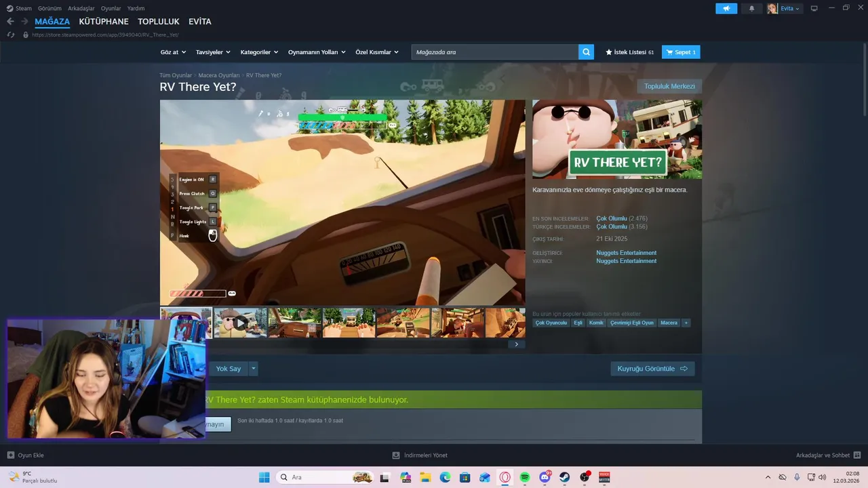Play the trailer video thumbnail
The image size is (868, 488).
pos(240,323)
